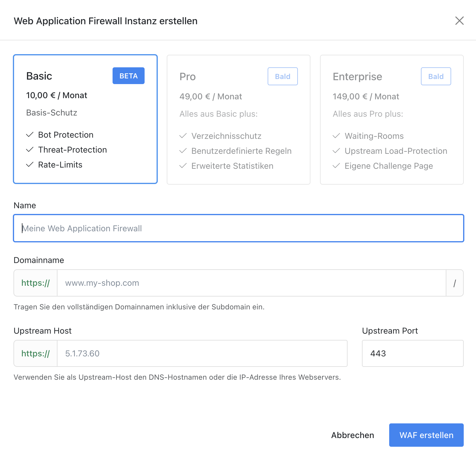Click the Waiting-Rooms checkmark icon
This screenshot has height=459, width=476.
[336, 136]
